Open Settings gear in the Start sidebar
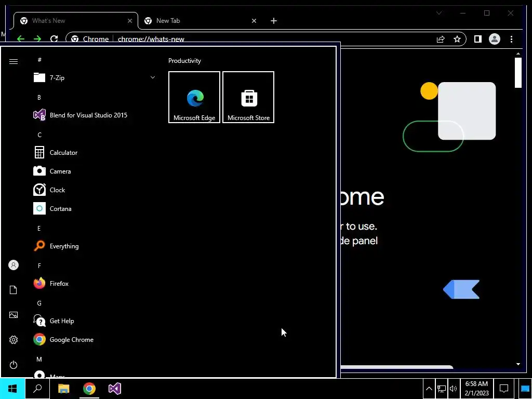 (x=13, y=340)
